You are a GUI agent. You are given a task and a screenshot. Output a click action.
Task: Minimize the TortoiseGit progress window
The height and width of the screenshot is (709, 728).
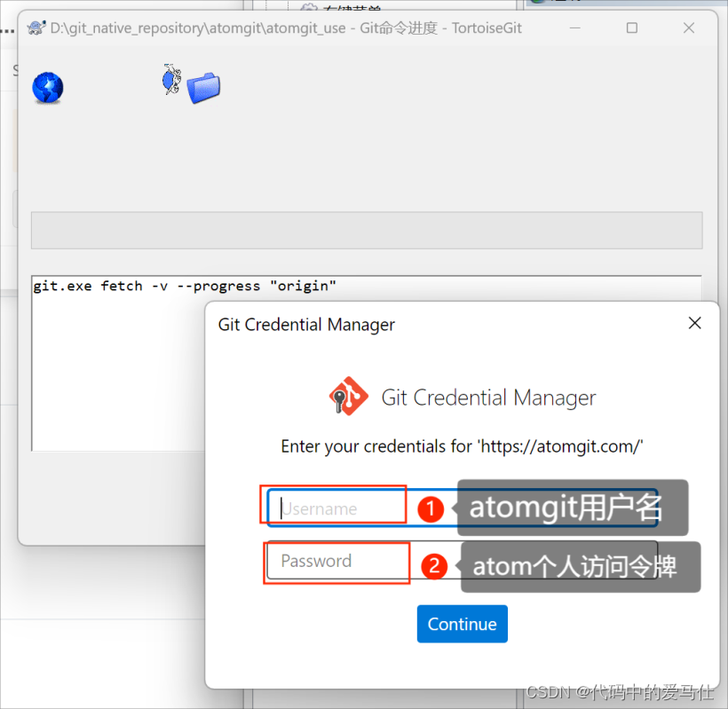574,28
